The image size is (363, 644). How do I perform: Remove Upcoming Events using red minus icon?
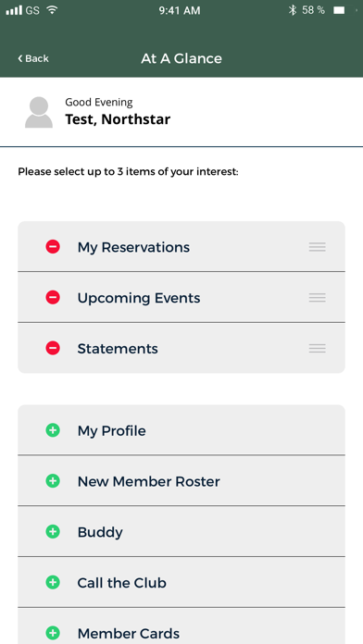pyautogui.click(x=53, y=297)
